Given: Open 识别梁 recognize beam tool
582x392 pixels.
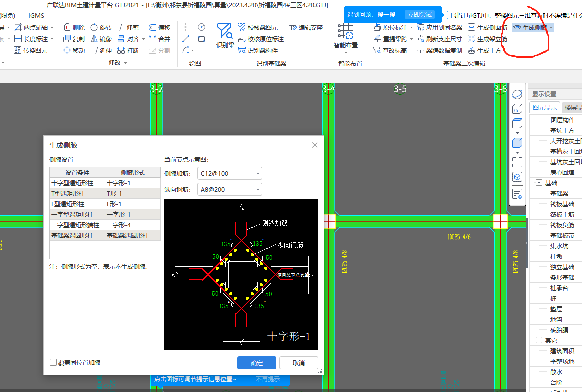Looking at the screenshot, I should pos(225,36).
